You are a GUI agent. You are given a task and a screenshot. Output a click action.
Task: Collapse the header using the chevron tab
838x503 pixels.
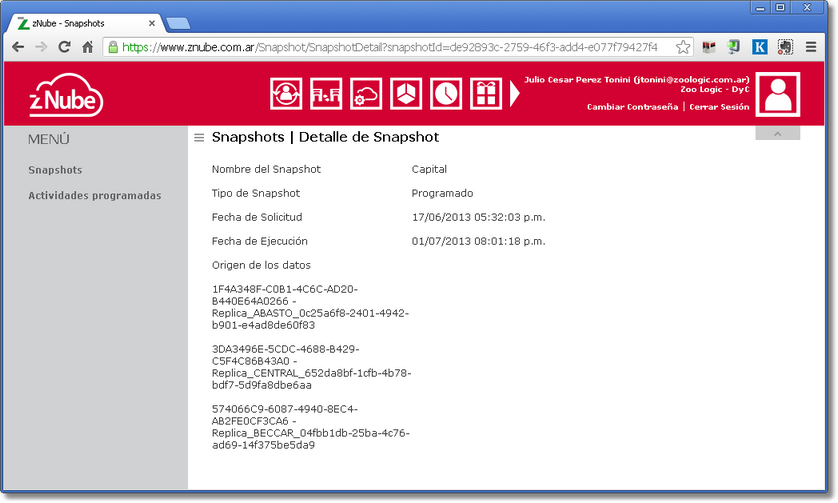point(777,133)
